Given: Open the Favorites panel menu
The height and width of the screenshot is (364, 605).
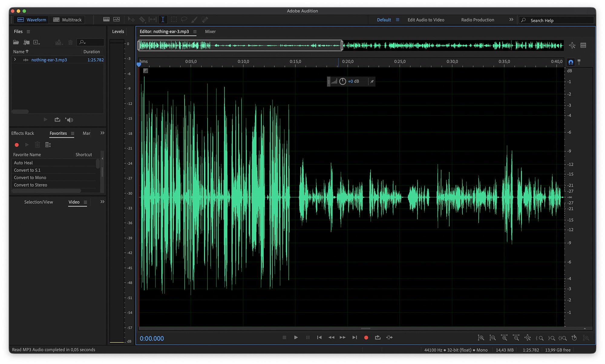Looking at the screenshot, I should coord(73,133).
